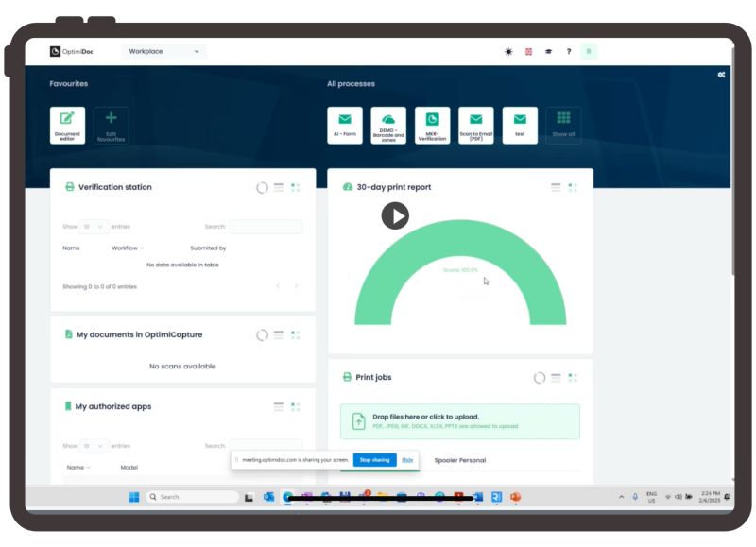Start the MKR-Verification process
The image size is (756, 547).
pos(432,125)
